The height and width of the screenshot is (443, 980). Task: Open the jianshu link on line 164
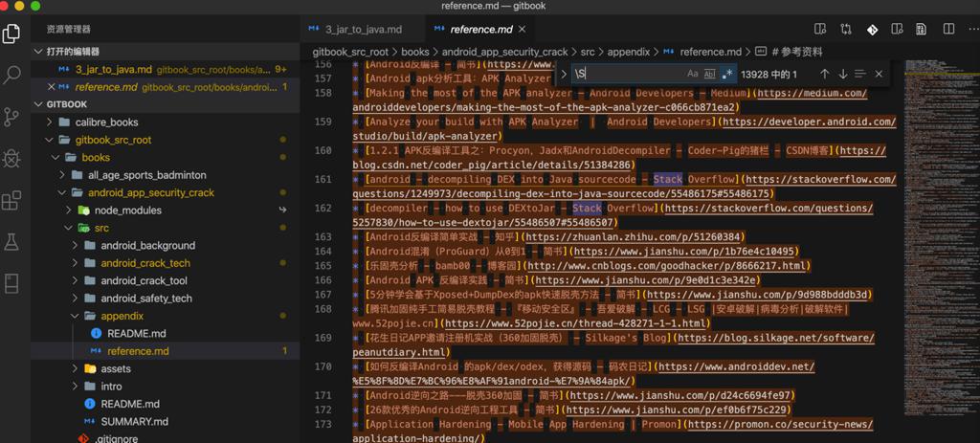pos(683,252)
